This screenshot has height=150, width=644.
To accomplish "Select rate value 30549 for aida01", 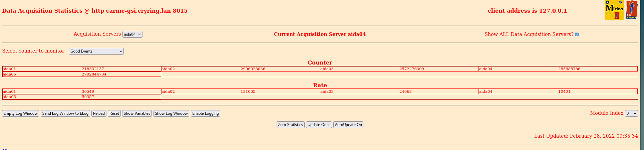I will 88,91.
